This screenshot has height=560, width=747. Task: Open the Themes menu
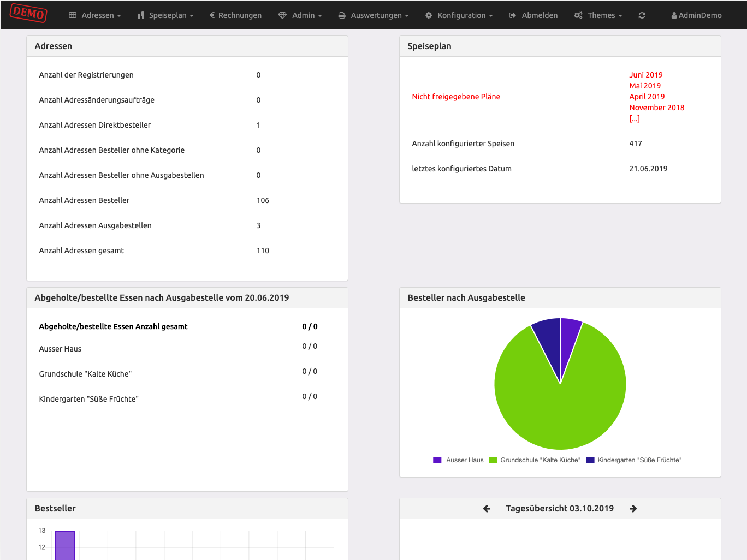pyautogui.click(x=598, y=15)
